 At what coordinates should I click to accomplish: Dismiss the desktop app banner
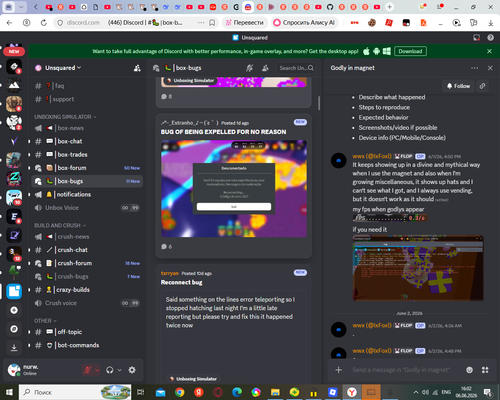tap(489, 51)
